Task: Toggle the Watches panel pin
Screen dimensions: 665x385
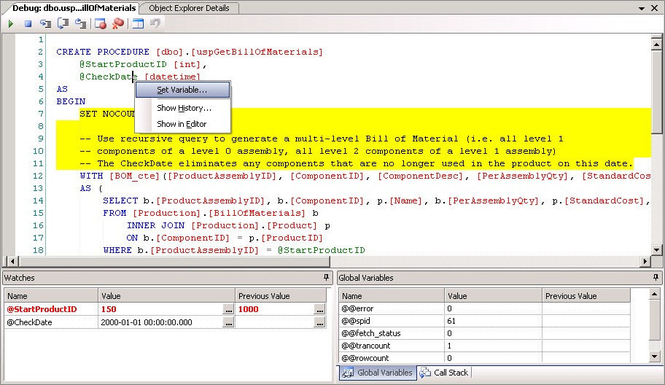Action: click(x=326, y=277)
